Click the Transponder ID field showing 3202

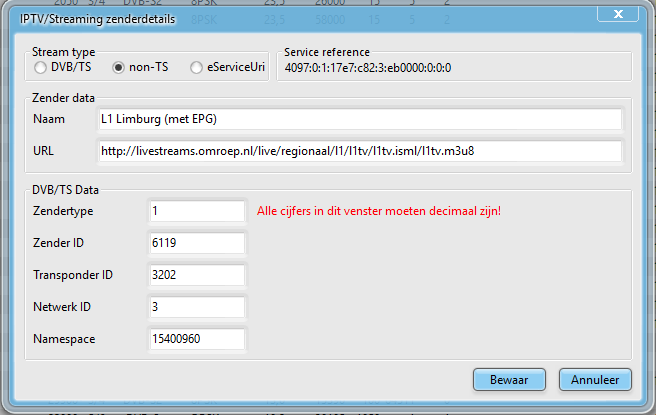point(197,275)
